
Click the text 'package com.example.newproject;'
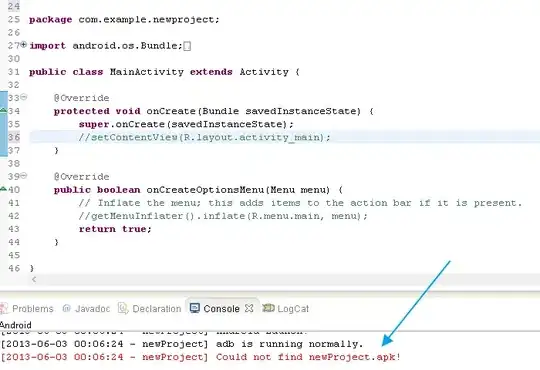tap(124, 20)
